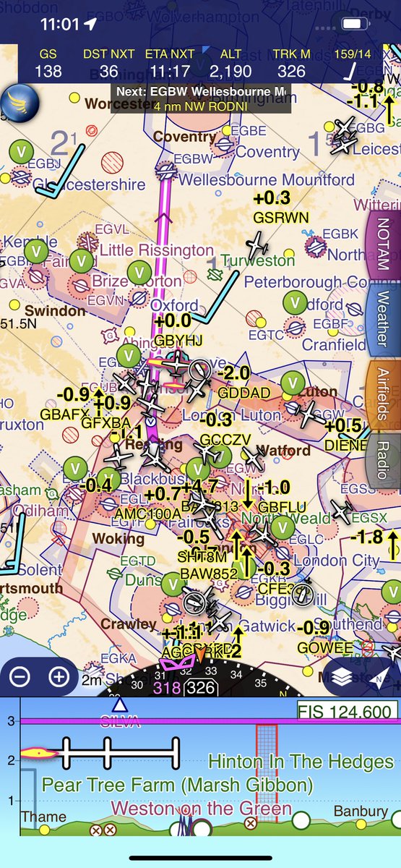This screenshot has height=868, width=401.
Task: Tap green V marker near Luton
Action: click(x=293, y=382)
